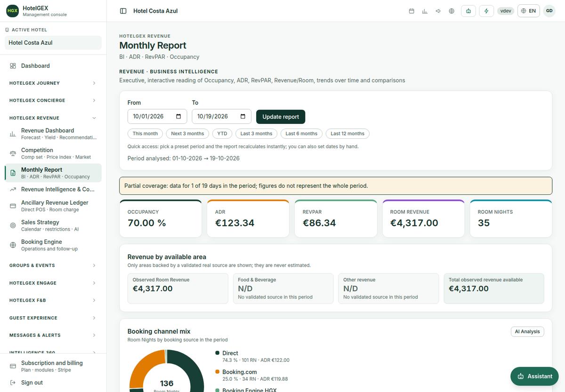
Task: Click the Sales Strategy target icon
Action: [x=13, y=225]
